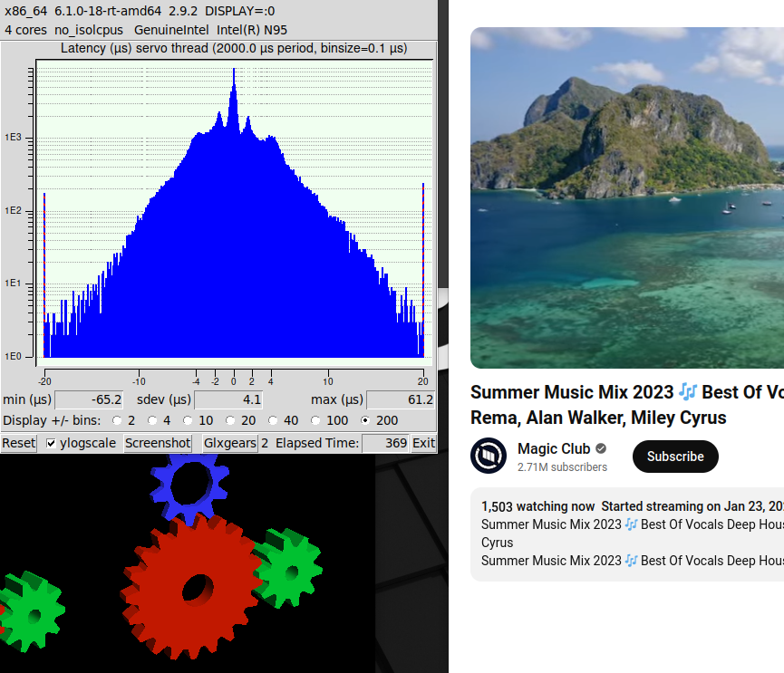Click the verified badge next to Magic Club
784x673 pixels.
point(601,448)
